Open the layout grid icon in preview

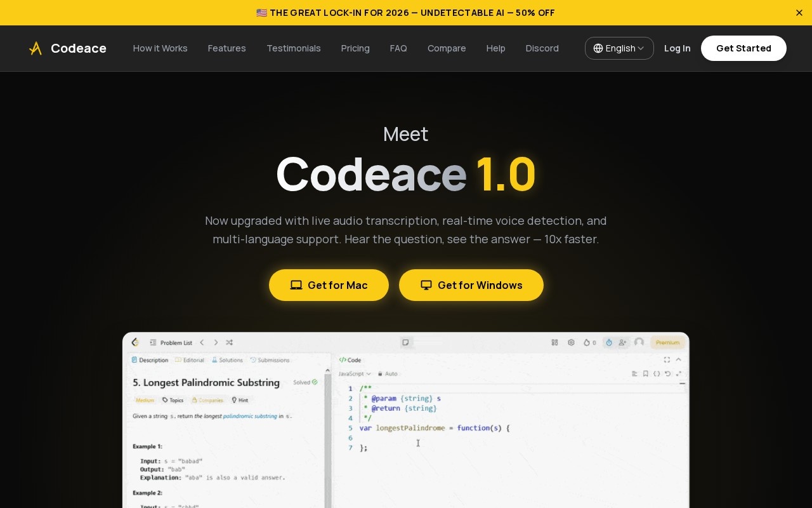554,342
